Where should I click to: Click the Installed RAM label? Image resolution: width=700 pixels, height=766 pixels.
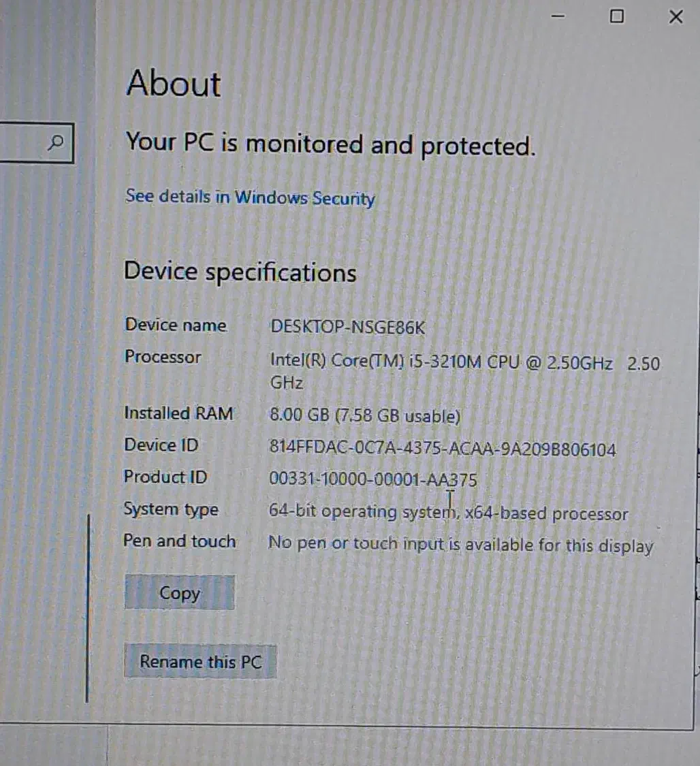[179, 413]
